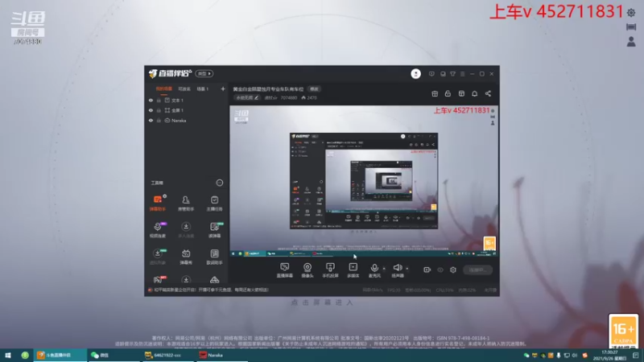Click the taskbar clock

pos(609,355)
